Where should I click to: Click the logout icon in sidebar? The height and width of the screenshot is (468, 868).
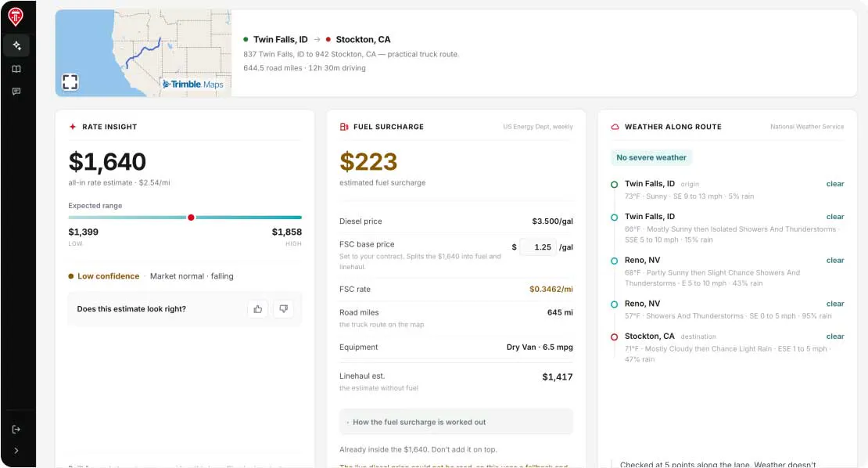click(x=16, y=429)
